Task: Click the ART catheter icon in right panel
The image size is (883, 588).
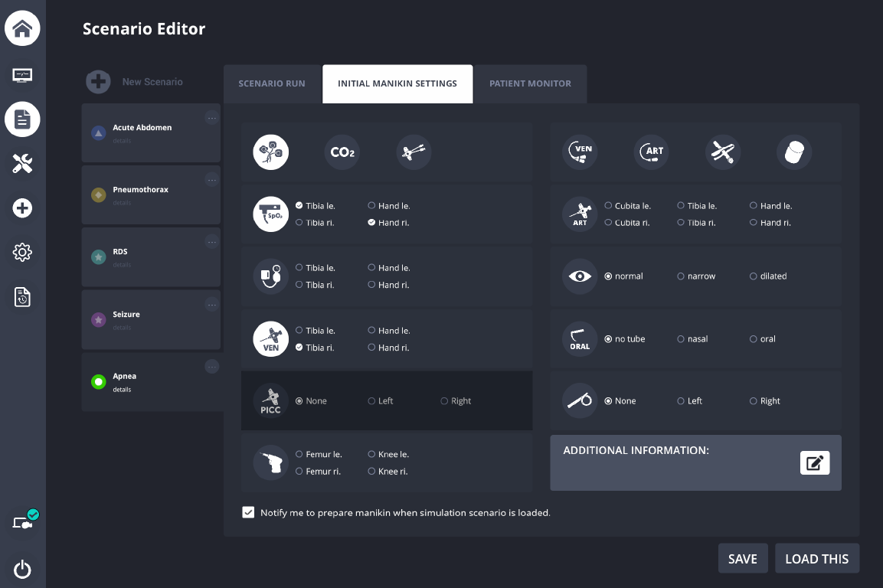Action: click(x=651, y=152)
